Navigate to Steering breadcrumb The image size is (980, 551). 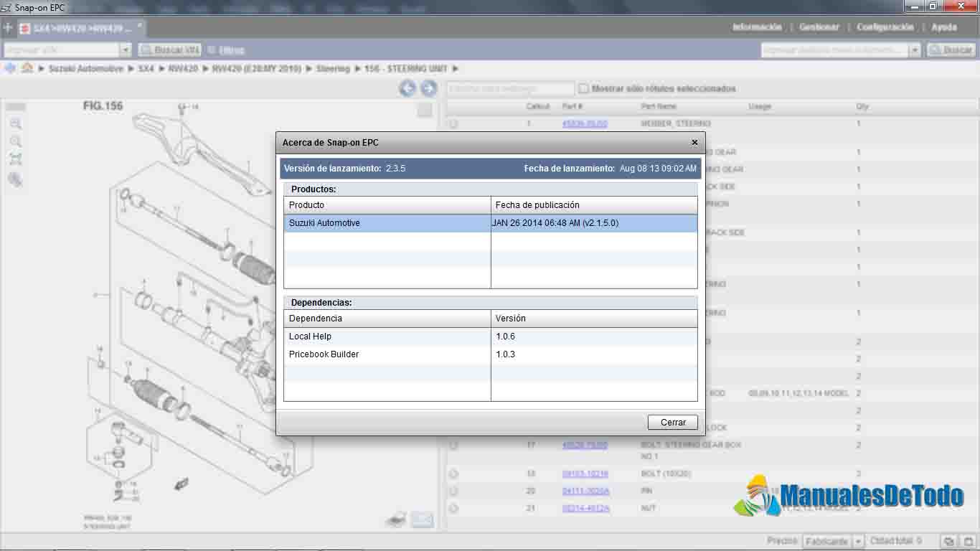(x=333, y=69)
